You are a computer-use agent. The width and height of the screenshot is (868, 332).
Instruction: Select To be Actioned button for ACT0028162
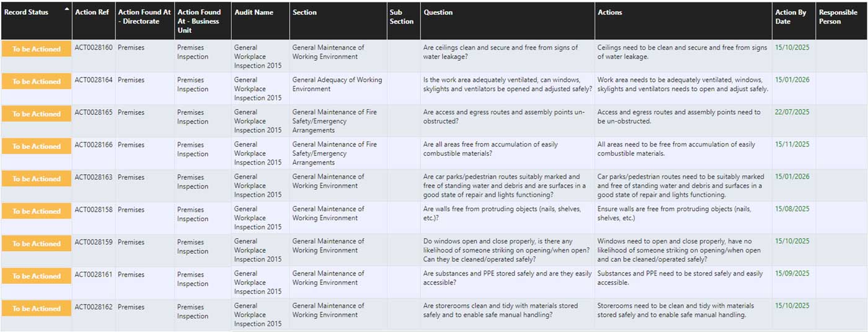click(37, 308)
